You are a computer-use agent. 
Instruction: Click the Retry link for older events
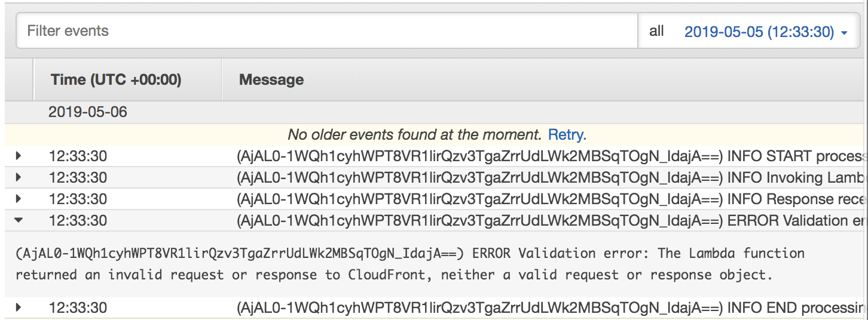point(567,134)
